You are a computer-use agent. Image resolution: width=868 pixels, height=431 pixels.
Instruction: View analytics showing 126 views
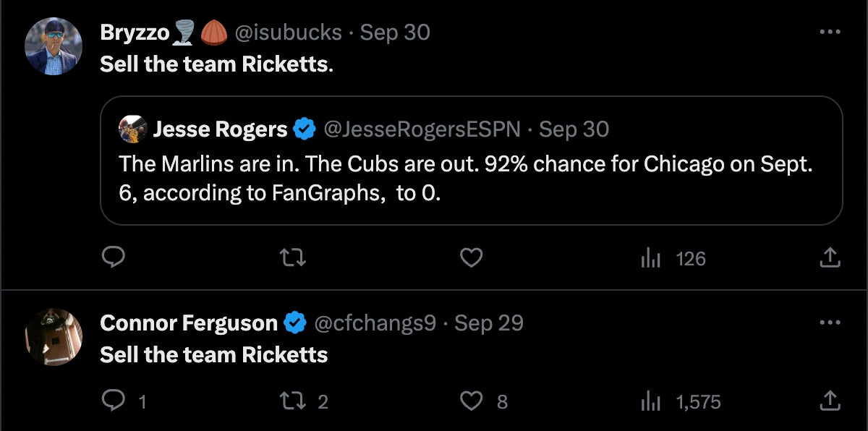pyautogui.click(x=673, y=258)
